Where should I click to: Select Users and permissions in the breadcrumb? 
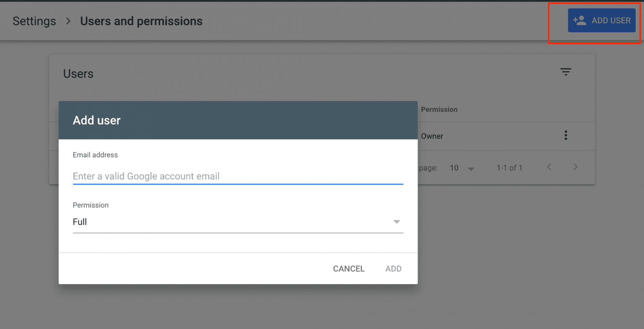pyautogui.click(x=141, y=21)
